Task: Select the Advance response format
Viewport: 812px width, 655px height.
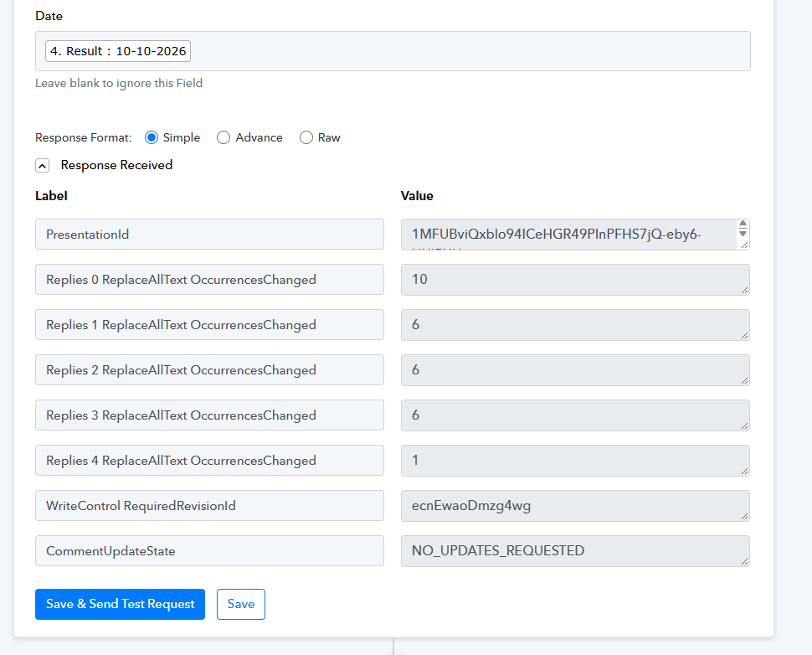Action: pos(224,137)
